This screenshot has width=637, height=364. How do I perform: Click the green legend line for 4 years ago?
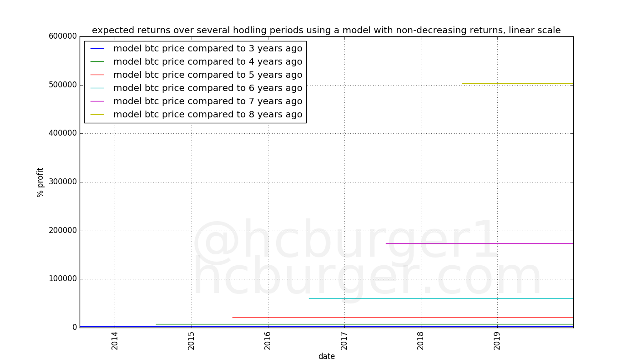click(x=97, y=62)
